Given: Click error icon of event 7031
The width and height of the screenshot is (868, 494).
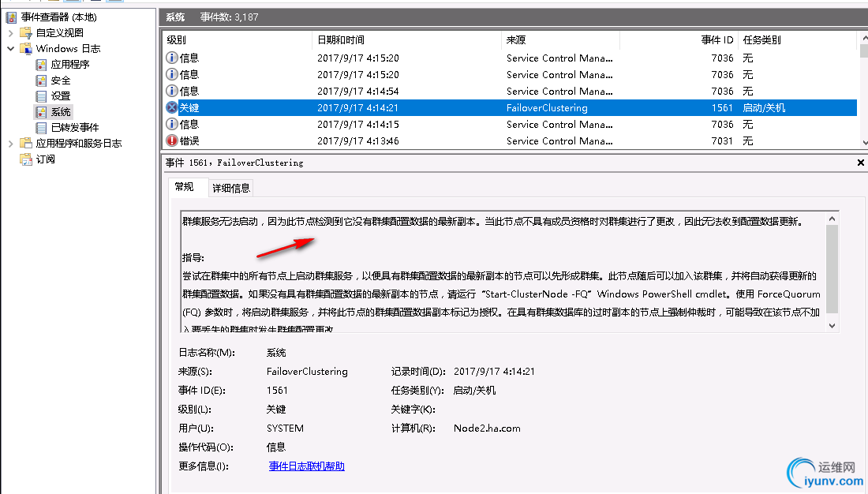Looking at the screenshot, I should pyautogui.click(x=172, y=140).
